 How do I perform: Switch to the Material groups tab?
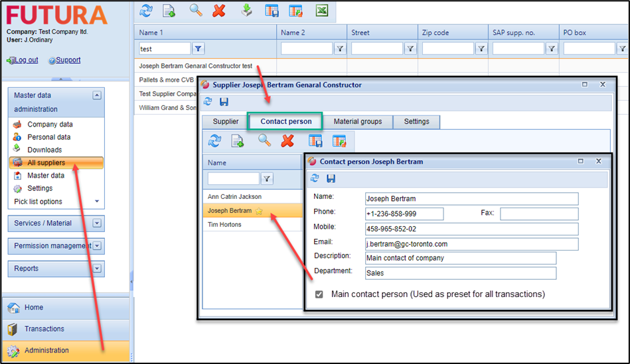tap(357, 122)
